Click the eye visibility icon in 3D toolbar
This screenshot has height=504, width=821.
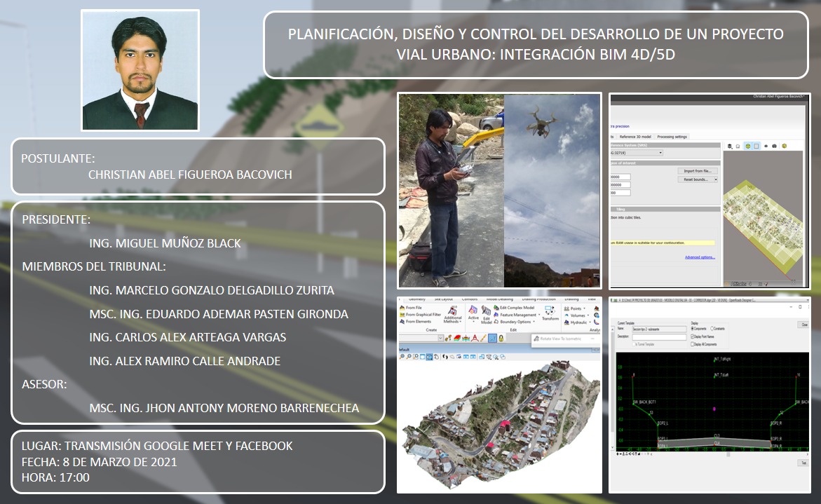766,146
